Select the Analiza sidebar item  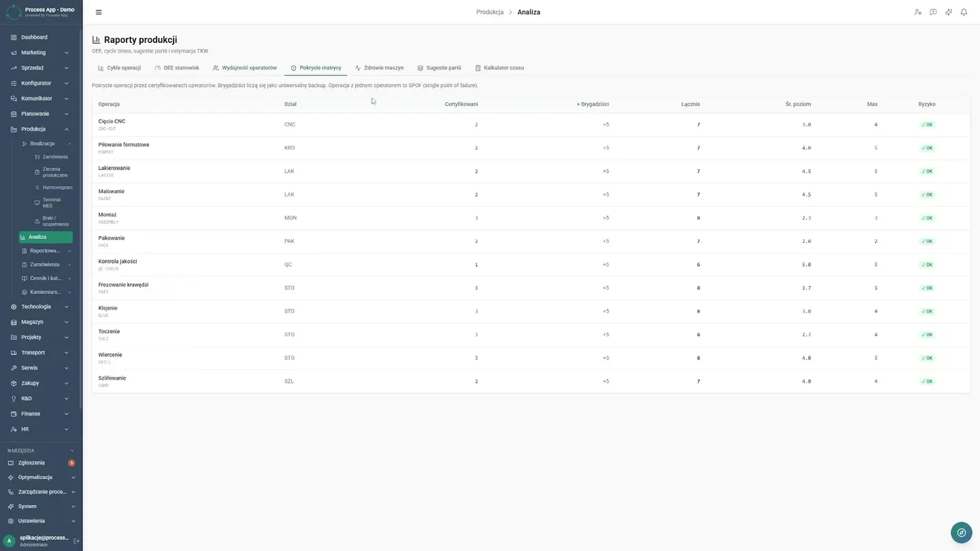[x=46, y=237]
